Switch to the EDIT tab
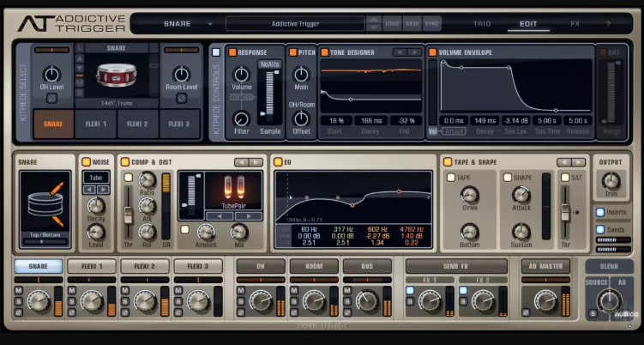644x345 pixels. pos(528,24)
